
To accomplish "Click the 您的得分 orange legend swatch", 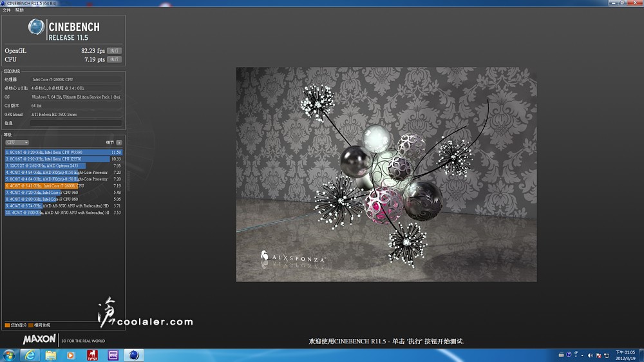I will (7, 325).
